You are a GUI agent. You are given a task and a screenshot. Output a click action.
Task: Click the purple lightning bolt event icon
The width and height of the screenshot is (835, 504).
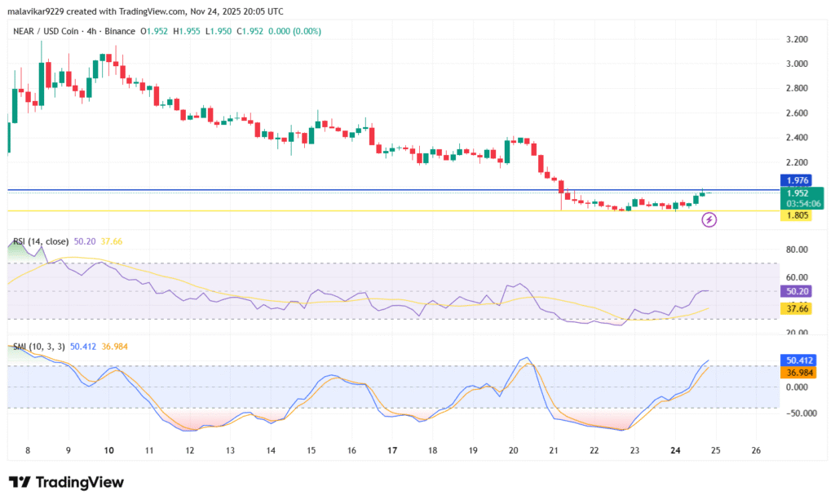(709, 219)
